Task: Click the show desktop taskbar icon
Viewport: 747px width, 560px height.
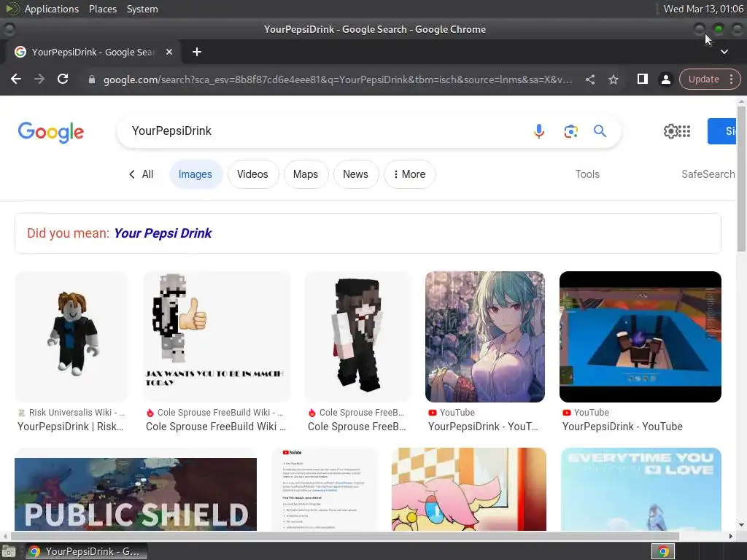Action: [x=9, y=551]
